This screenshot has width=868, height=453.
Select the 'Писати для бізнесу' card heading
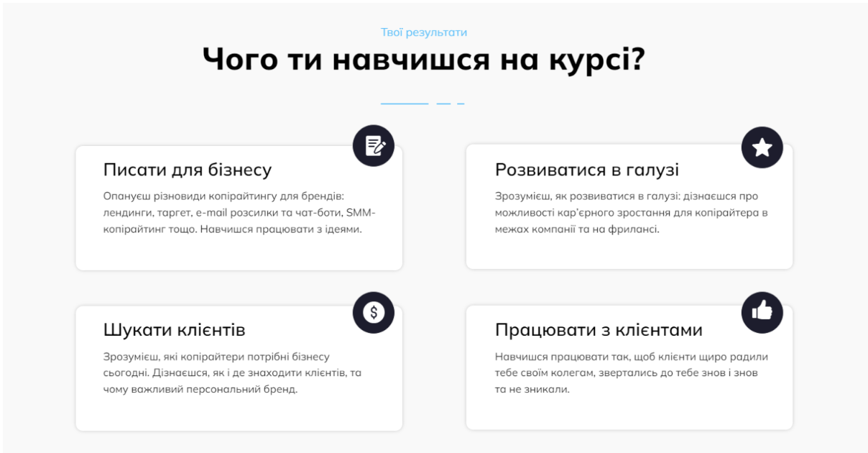coord(188,170)
